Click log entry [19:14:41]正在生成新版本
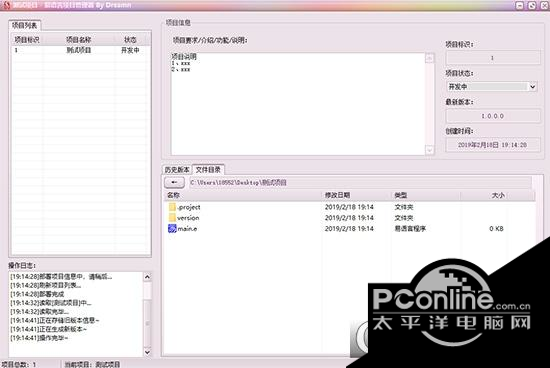550x368 pixels. click(x=48, y=329)
